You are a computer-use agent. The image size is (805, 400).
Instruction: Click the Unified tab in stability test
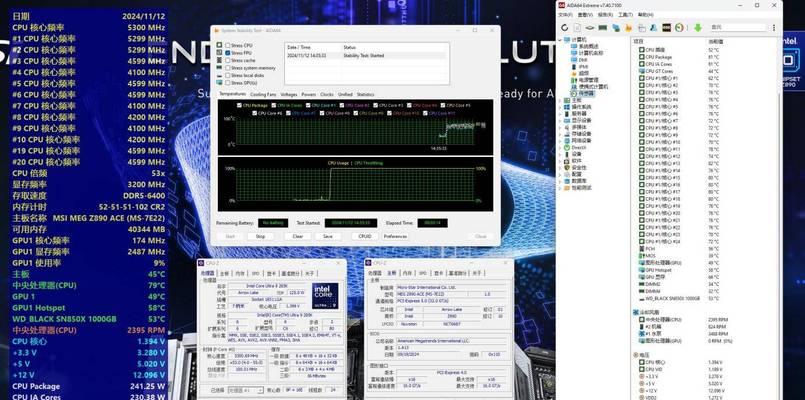coord(345,94)
